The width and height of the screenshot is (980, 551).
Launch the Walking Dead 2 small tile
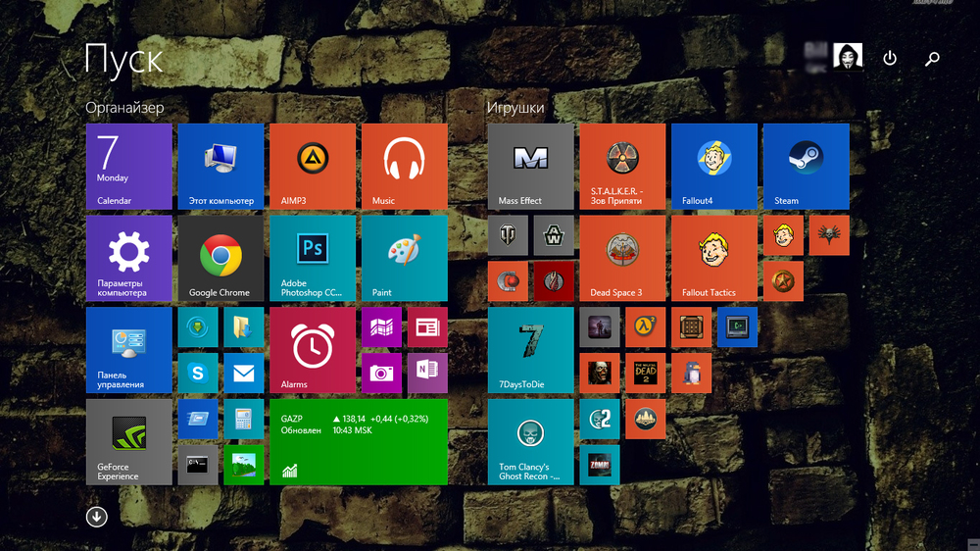(645, 373)
